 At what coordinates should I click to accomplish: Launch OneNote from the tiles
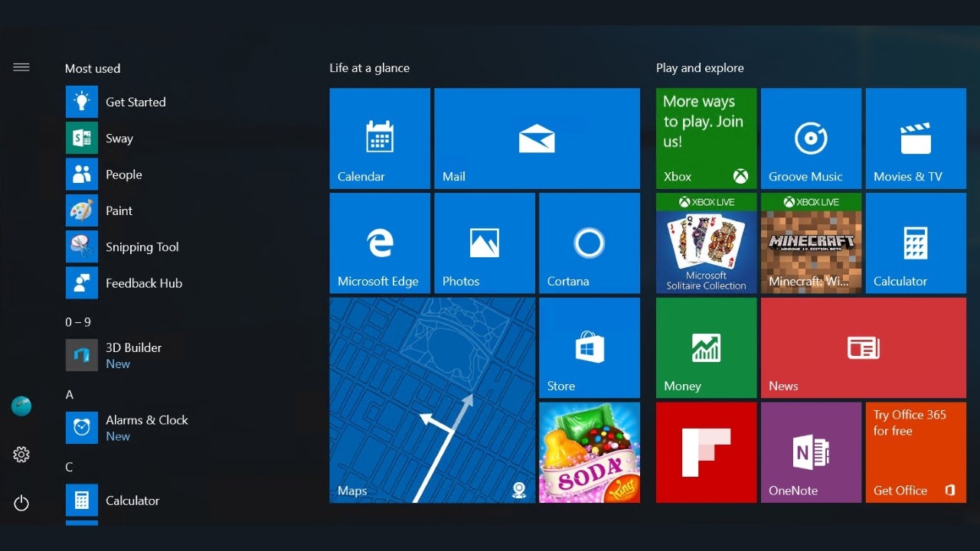tap(811, 452)
